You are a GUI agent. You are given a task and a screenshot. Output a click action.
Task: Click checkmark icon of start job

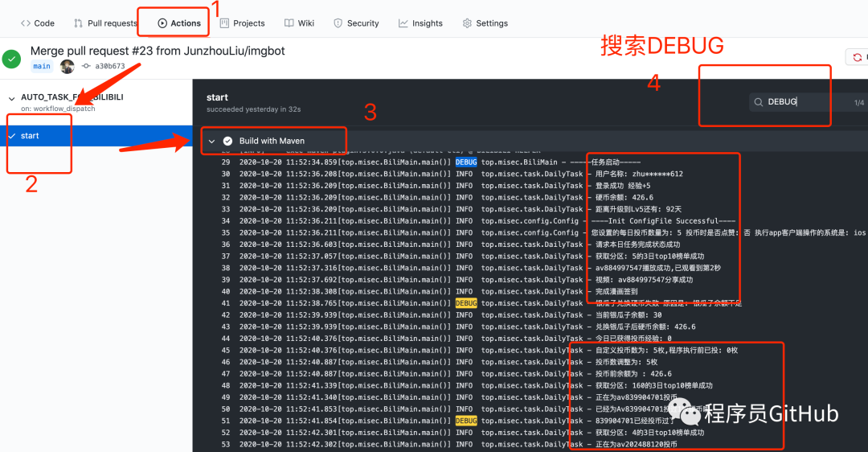(11, 136)
